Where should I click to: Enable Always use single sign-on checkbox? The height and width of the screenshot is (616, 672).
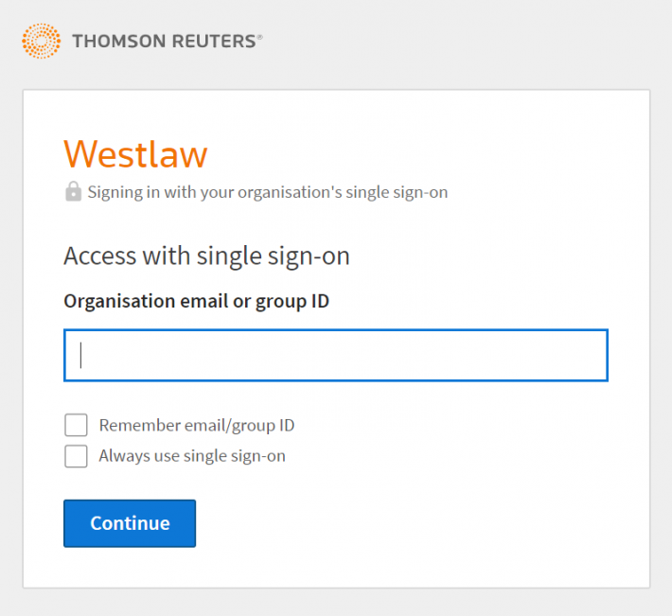coord(76,456)
